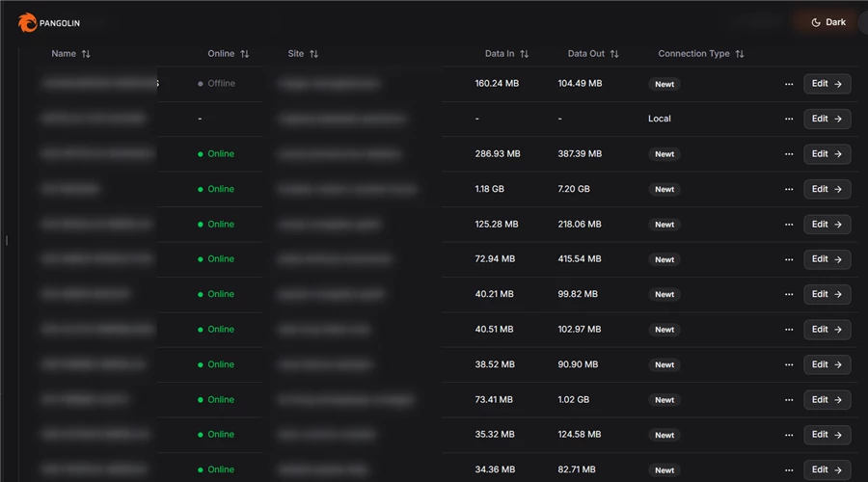
Task: Toggle the Dark theme switch
Action: click(x=828, y=22)
